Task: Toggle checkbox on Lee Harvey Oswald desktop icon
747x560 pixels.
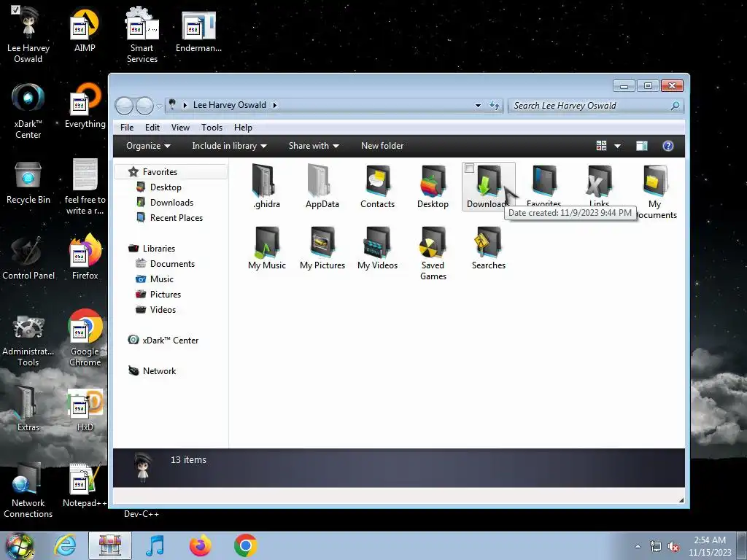Action: [15, 9]
